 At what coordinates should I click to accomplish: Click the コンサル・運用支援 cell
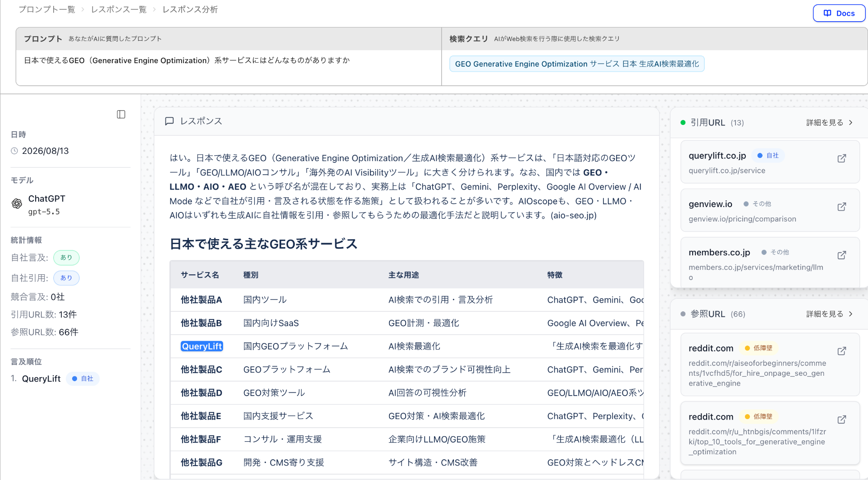pyautogui.click(x=283, y=439)
